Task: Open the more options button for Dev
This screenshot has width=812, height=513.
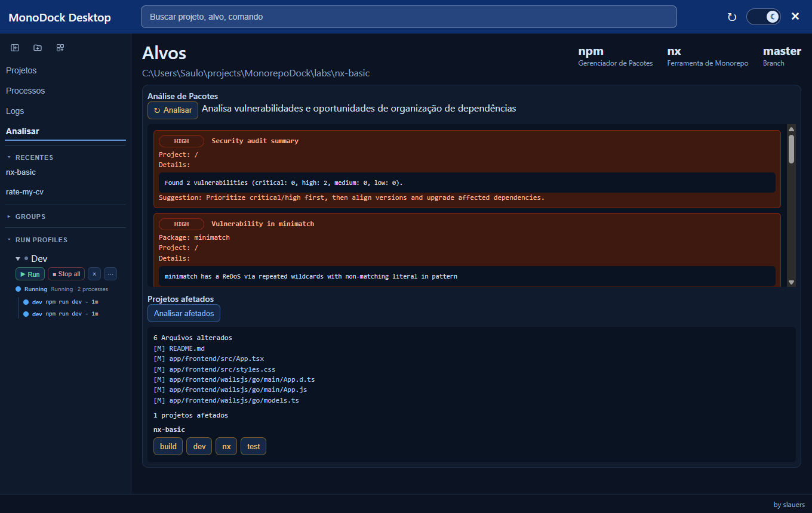Action: coord(110,274)
